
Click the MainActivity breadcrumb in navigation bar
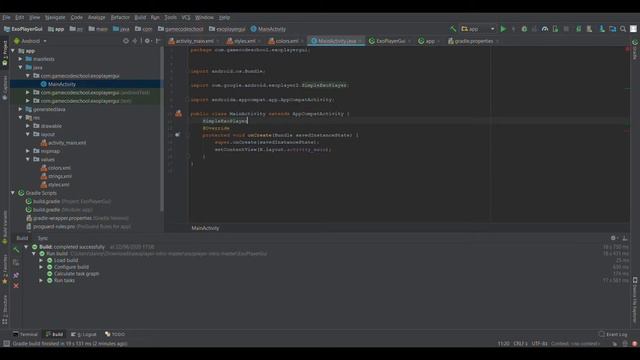(268, 29)
